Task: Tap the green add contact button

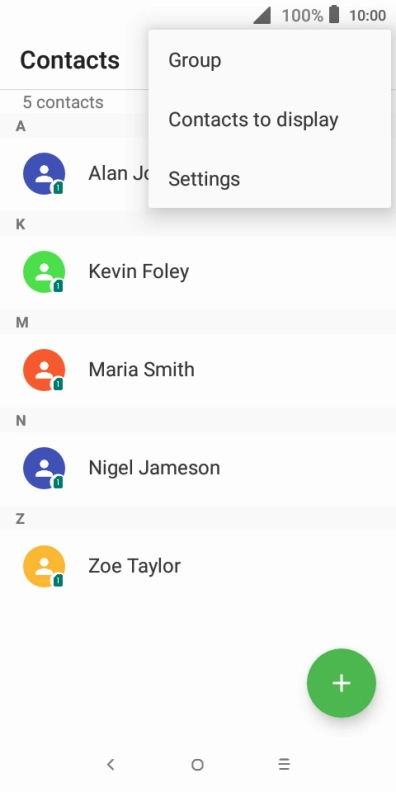Action: tap(341, 683)
